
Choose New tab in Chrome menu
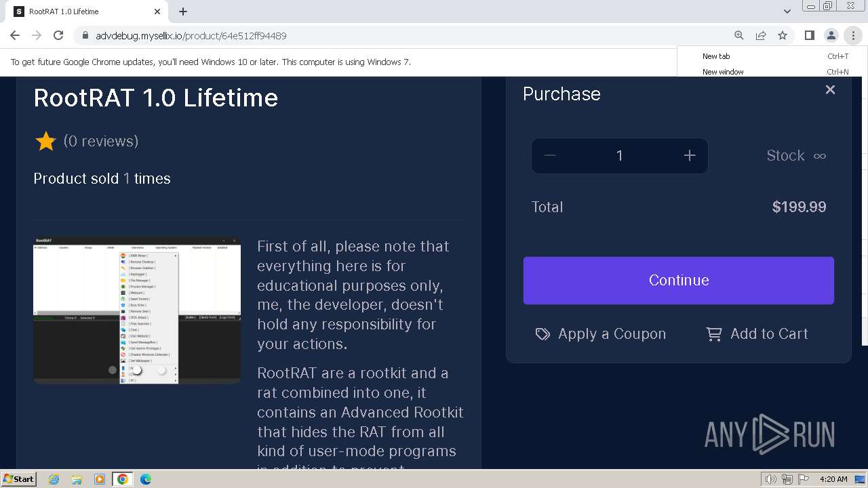(x=772, y=56)
